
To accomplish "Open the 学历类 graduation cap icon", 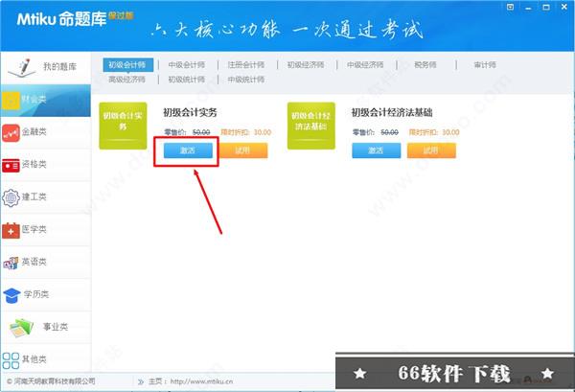I will tap(11, 295).
